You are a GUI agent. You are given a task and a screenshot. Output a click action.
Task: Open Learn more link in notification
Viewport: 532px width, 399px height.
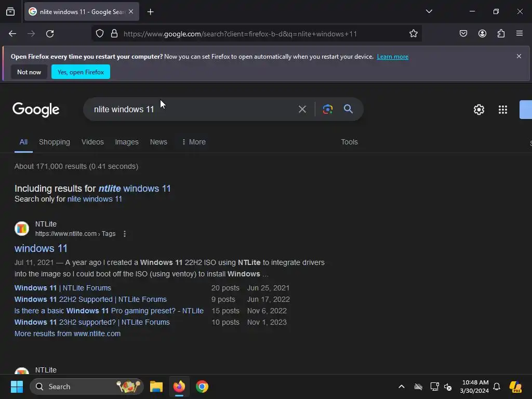tap(393, 57)
